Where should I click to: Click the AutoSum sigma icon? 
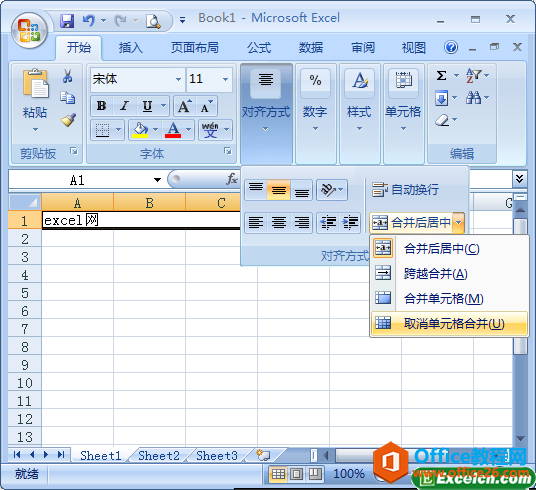[x=441, y=76]
